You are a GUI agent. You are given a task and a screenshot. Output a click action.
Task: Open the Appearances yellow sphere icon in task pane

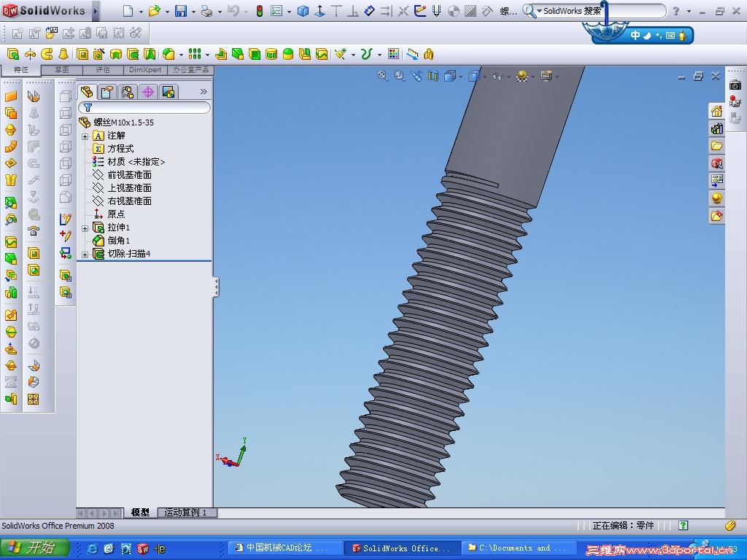click(x=717, y=198)
